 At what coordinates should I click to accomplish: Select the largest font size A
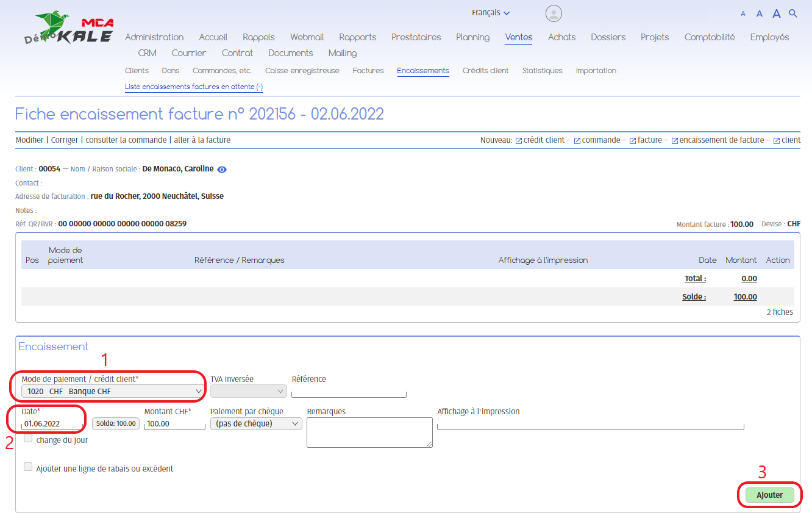click(x=777, y=13)
